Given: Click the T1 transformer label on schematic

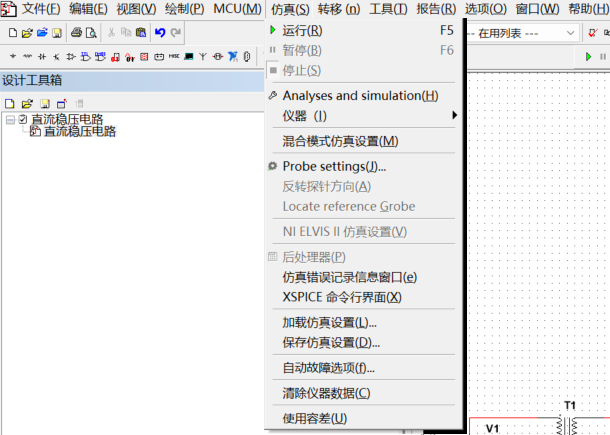Looking at the screenshot, I should pos(570,405).
